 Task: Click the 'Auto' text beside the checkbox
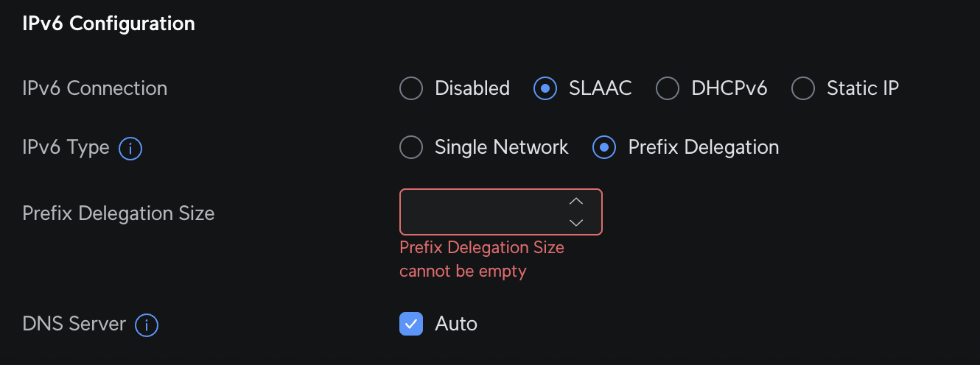click(456, 324)
